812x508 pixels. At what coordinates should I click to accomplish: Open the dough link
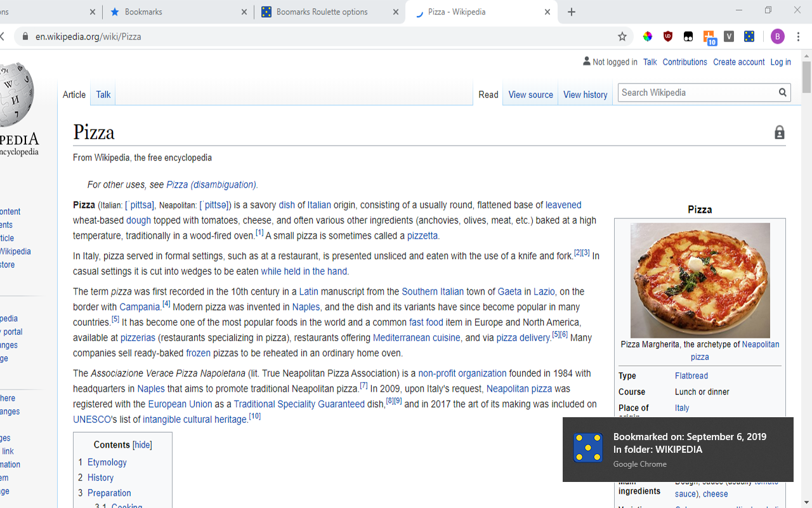pos(138,220)
